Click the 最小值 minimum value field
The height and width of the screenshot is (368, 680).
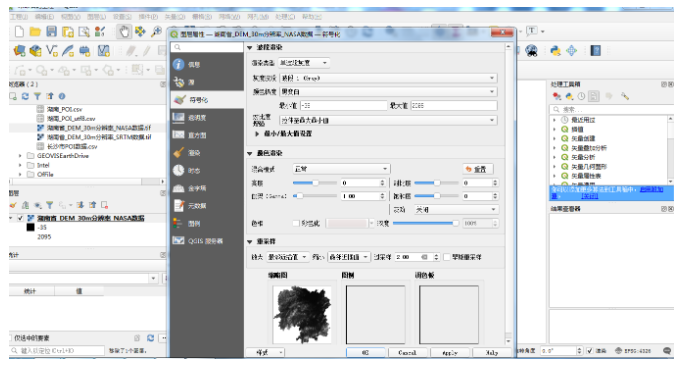(x=343, y=105)
